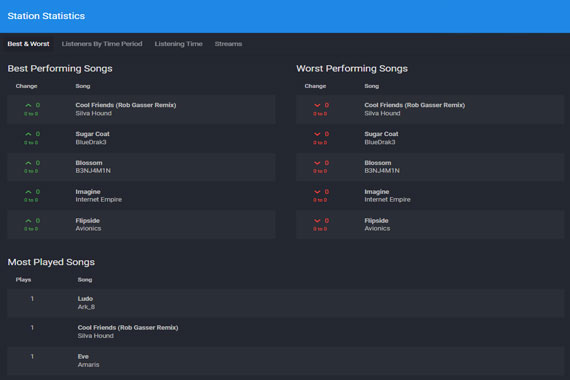The width and height of the screenshot is (570, 380).
Task: Switch to the Best & Worst tab
Action: pos(28,44)
